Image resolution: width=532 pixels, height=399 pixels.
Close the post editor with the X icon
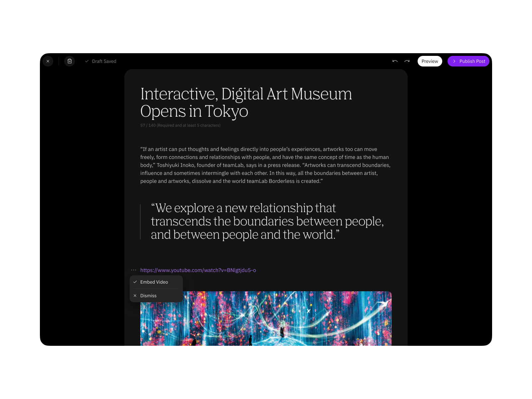coord(48,61)
